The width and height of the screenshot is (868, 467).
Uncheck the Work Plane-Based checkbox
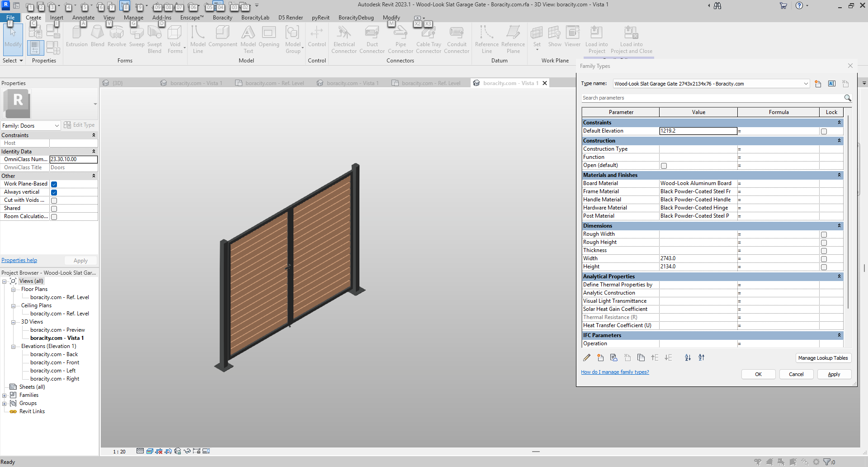pyautogui.click(x=54, y=184)
